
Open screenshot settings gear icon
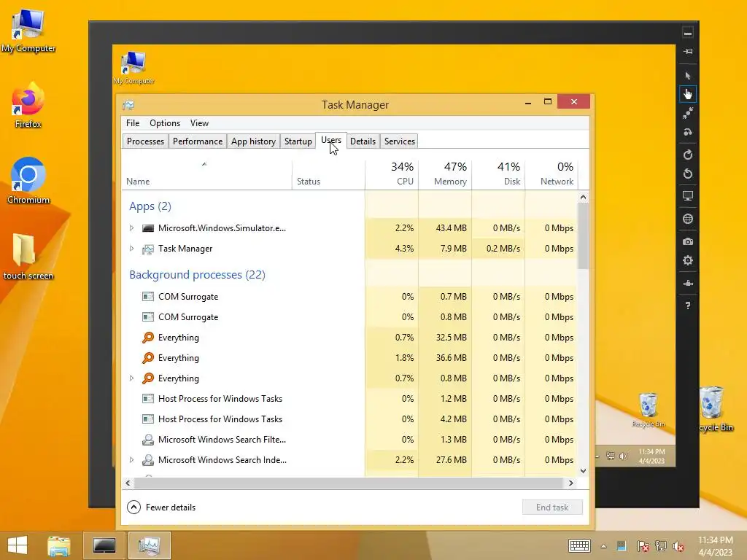[x=687, y=260]
